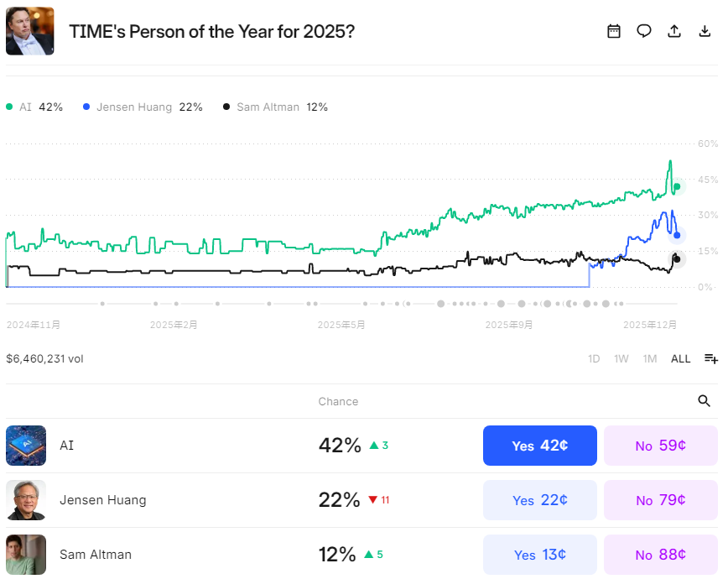Click the AI chip outcome icon

click(x=26, y=446)
